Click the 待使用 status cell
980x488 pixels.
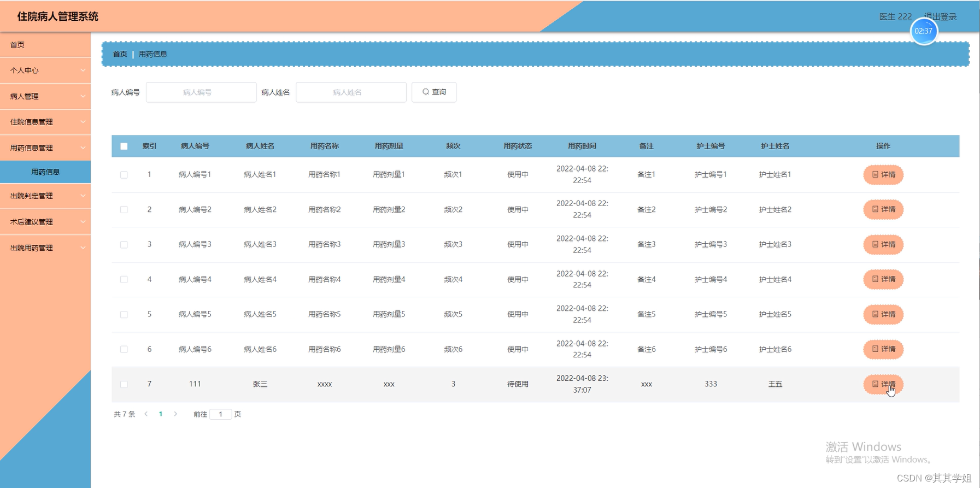click(x=518, y=384)
